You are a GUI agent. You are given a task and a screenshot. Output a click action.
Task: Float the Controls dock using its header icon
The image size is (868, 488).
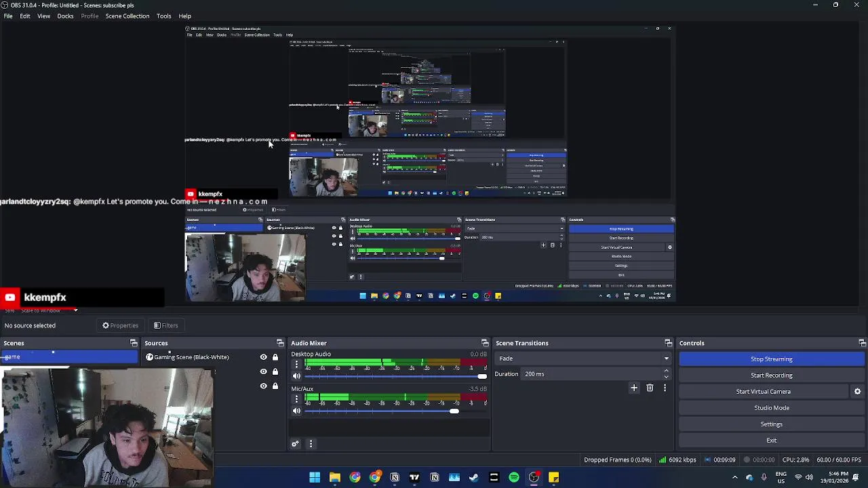[862, 343]
